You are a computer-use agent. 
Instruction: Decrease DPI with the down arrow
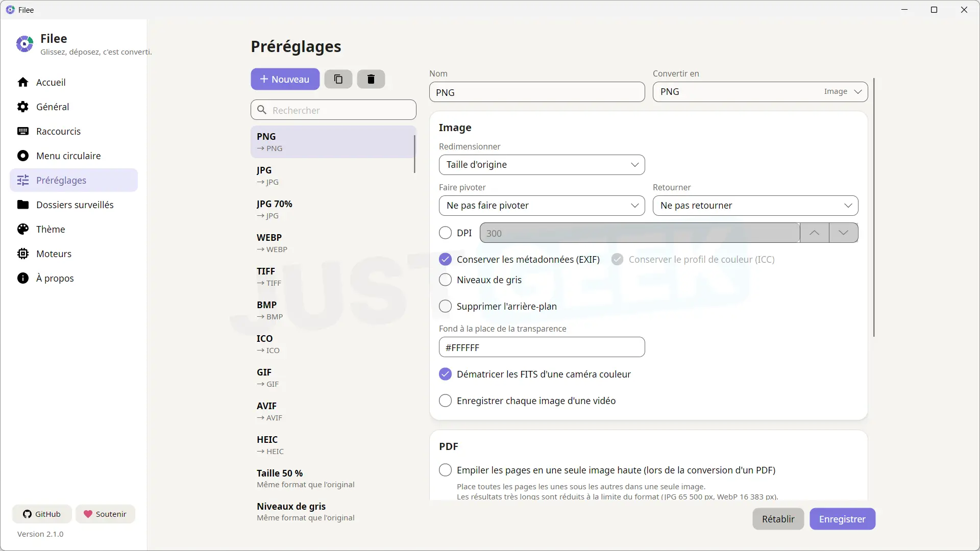tap(843, 233)
